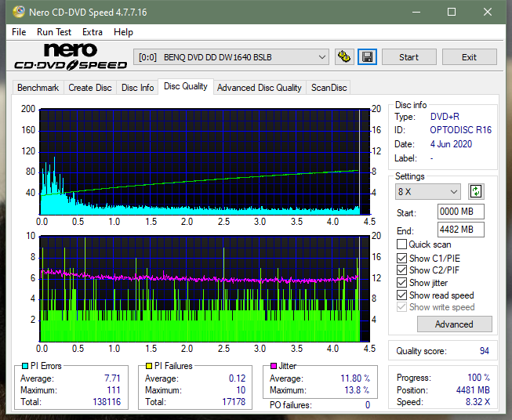This screenshot has width=512, height=420.
Task: Switch to the Create Disc tab
Action: tap(90, 88)
